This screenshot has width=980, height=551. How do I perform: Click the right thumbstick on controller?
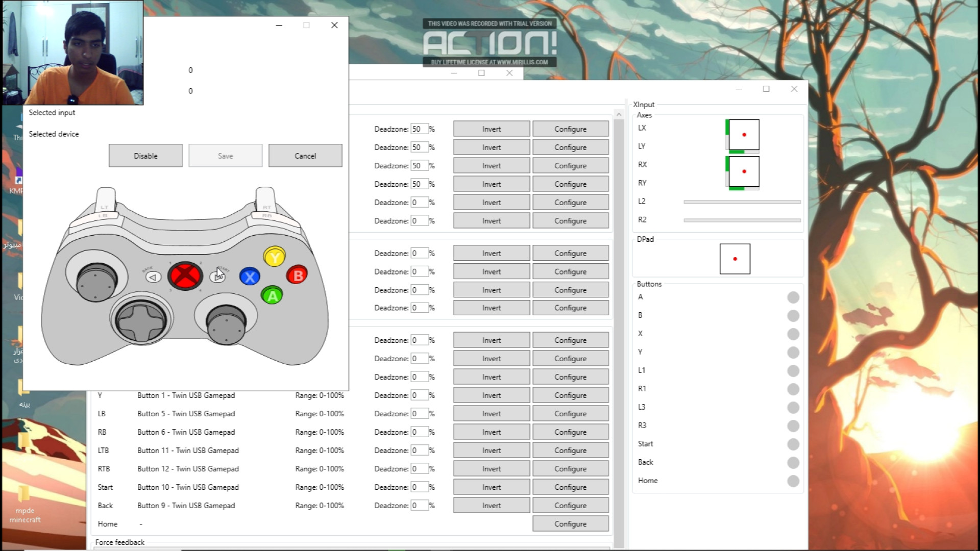coord(226,324)
